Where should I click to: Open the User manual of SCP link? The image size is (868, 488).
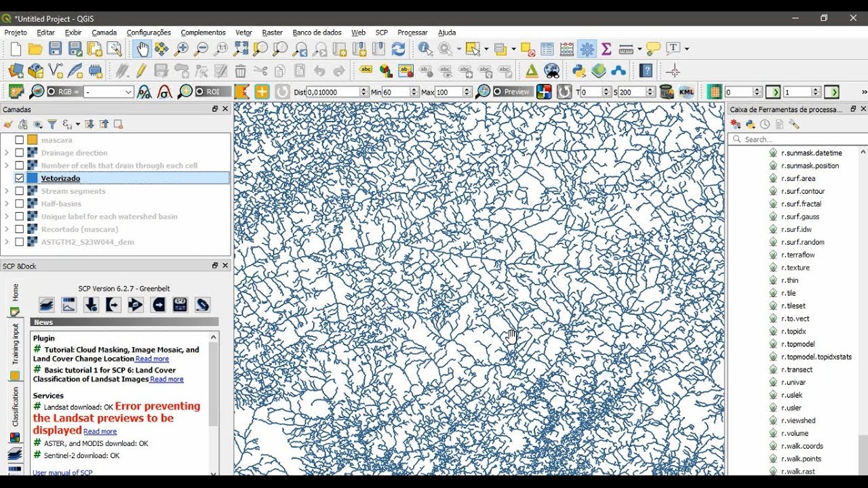[x=62, y=473]
